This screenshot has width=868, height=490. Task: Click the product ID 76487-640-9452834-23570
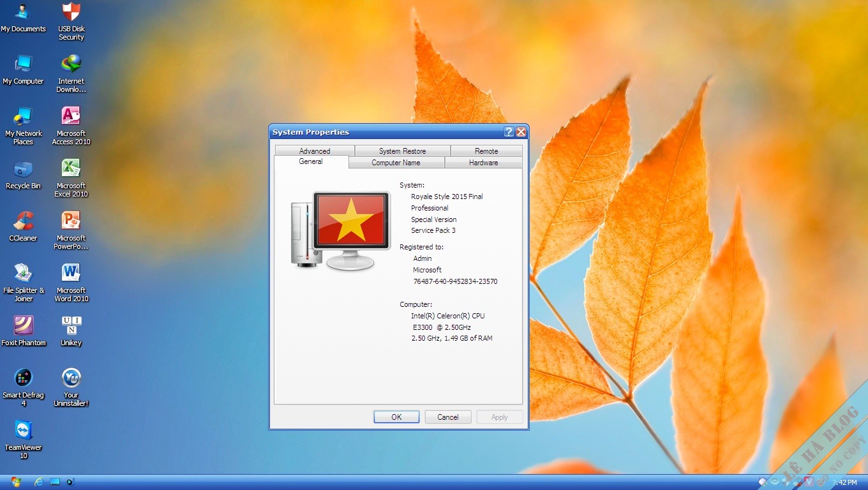(455, 281)
